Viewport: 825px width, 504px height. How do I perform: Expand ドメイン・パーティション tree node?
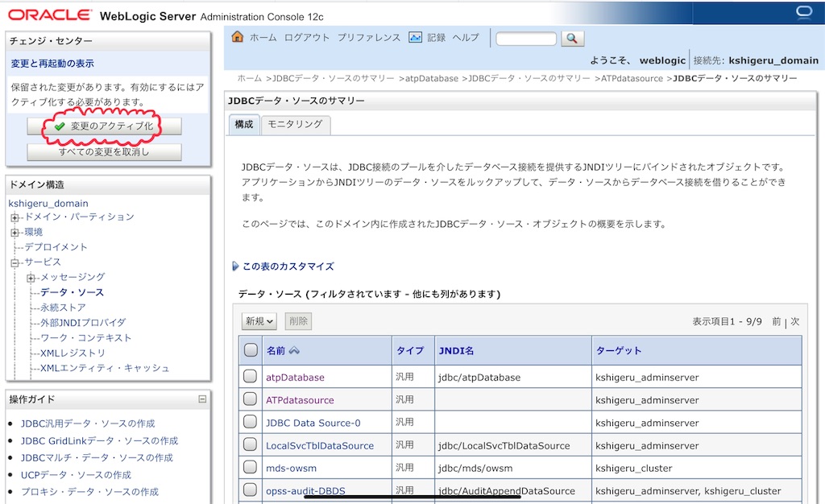pyautogui.click(x=15, y=217)
